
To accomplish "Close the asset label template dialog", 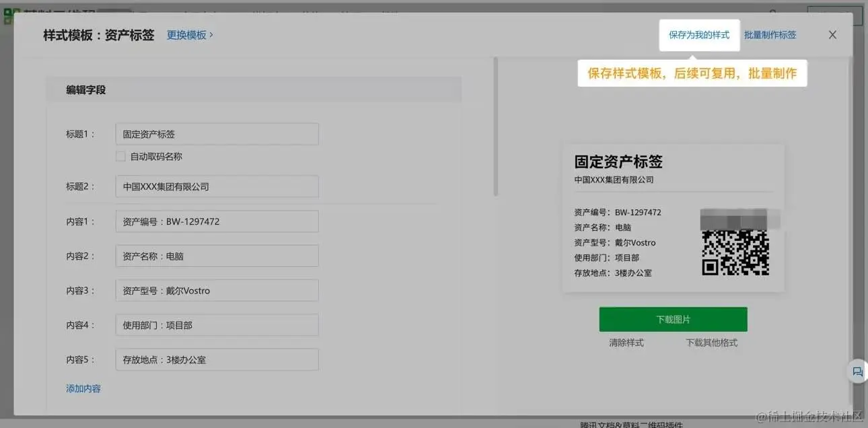I will [832, 35].
